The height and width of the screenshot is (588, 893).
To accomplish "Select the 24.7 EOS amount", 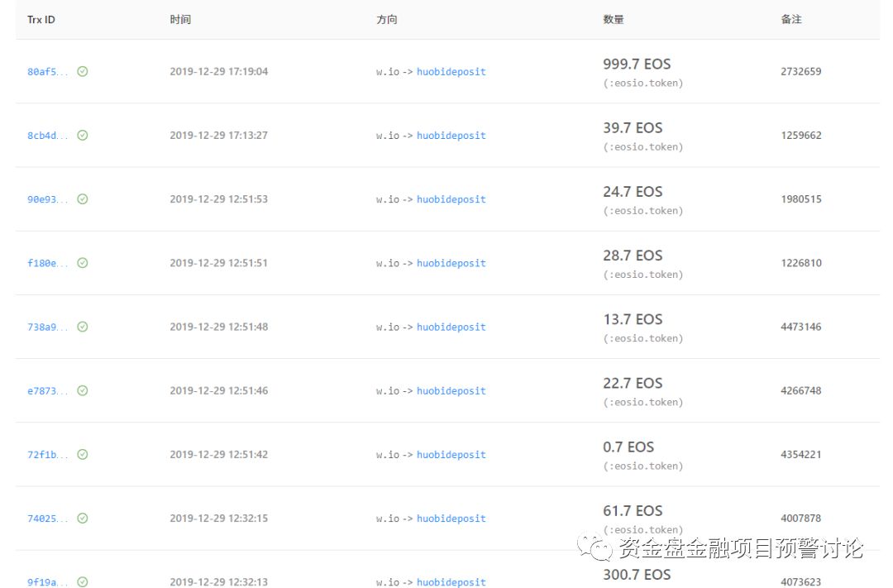I will click(x=633, y=191).
